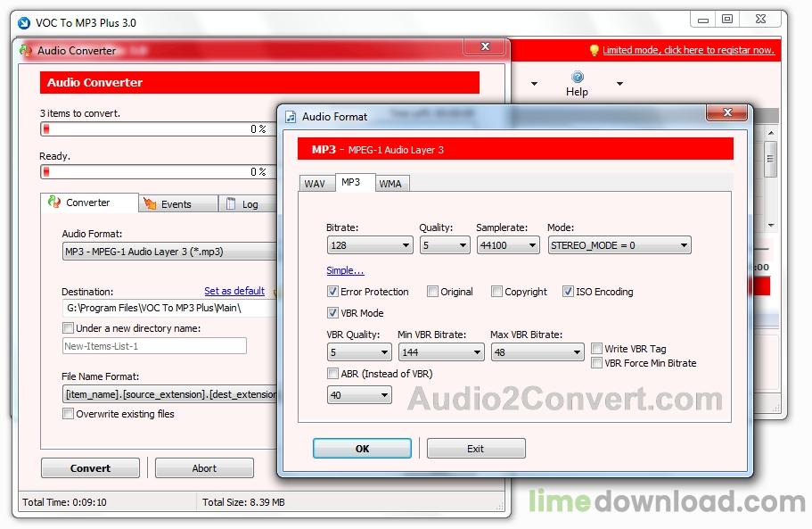Click the Help question-mark icon
812x529 pixels.
[577, 79]
